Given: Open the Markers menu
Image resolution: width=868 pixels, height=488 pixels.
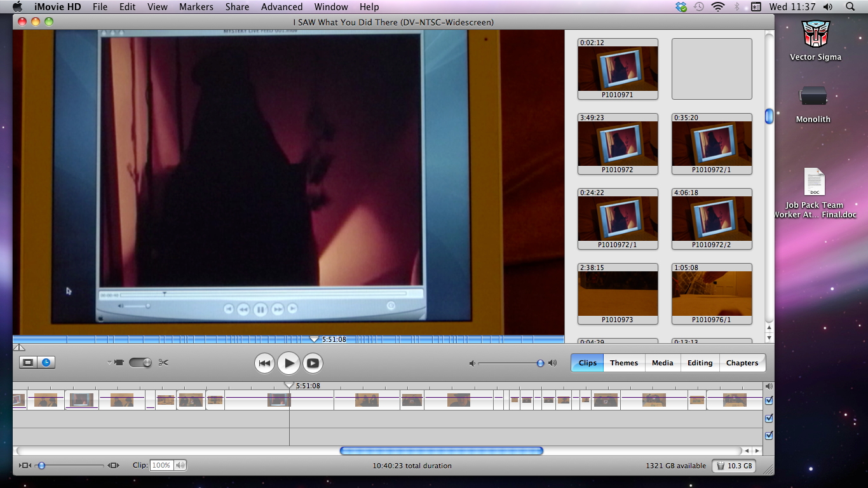Looking at the screenshot, I should [196, 7].
